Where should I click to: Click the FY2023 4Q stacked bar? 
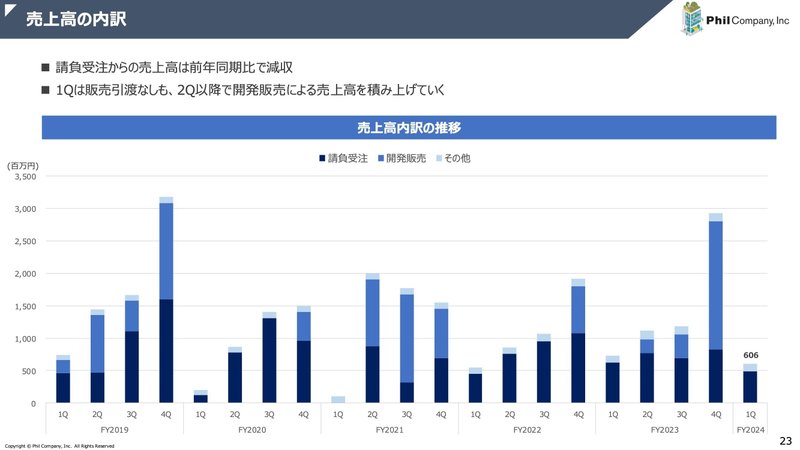(x=716, y=308)
